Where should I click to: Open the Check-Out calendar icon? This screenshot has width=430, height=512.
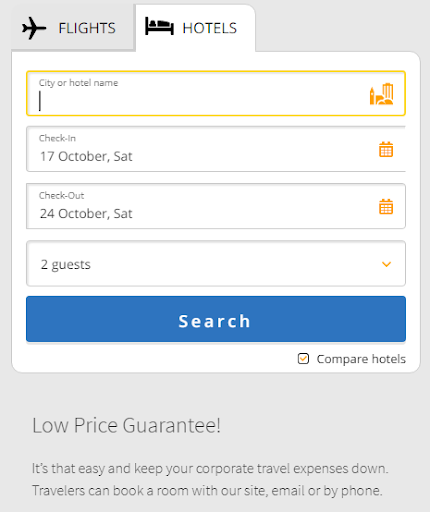click(x=386, y=206)
